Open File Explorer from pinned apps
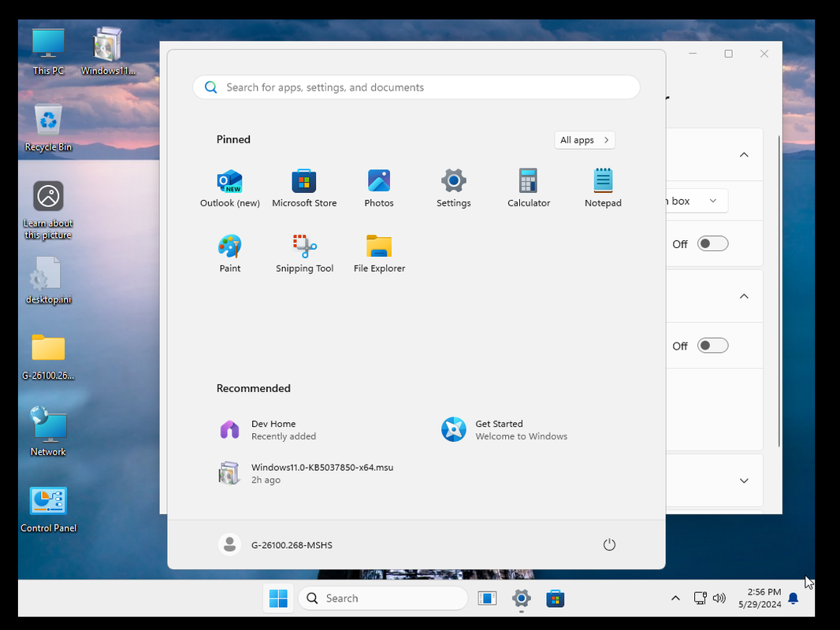Image resolution: width=840 pixels, height=630 pixels. pyautogui.click(x=379, y=254)
